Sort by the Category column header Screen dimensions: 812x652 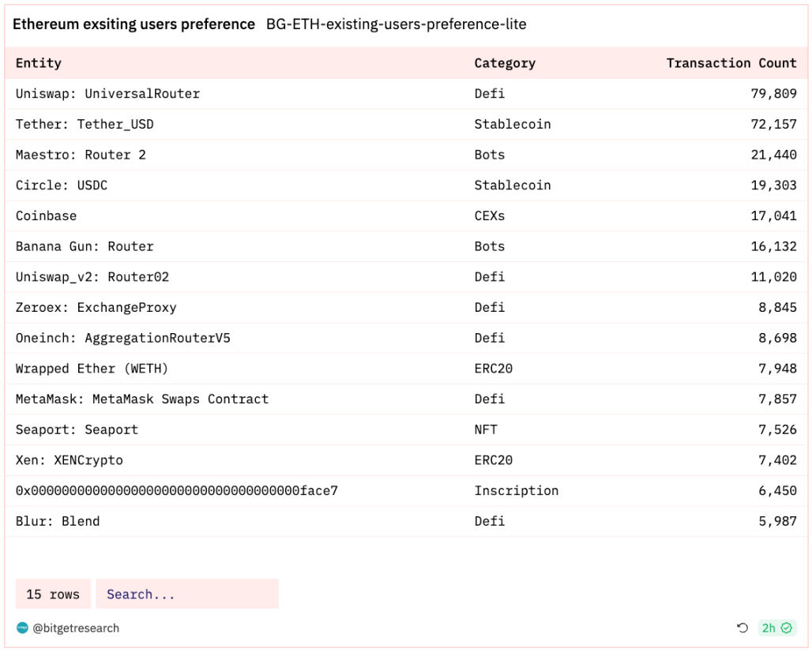coord(505,63)
